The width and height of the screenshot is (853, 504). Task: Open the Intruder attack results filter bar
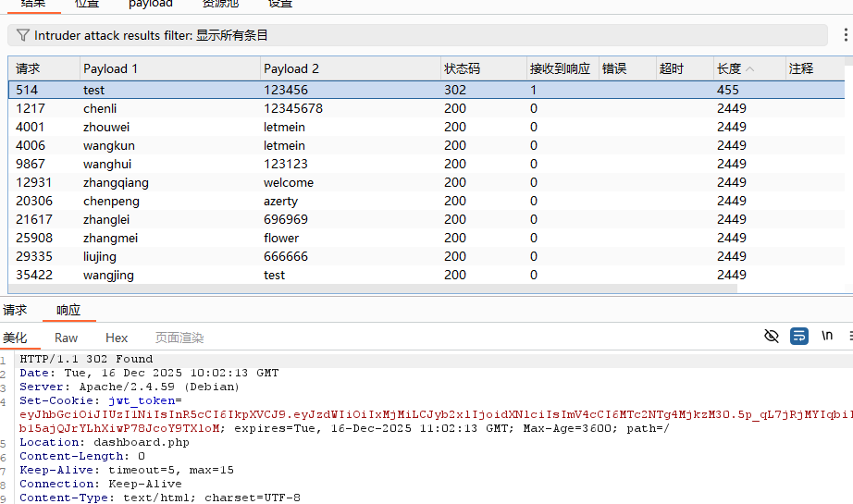(416, 35)
